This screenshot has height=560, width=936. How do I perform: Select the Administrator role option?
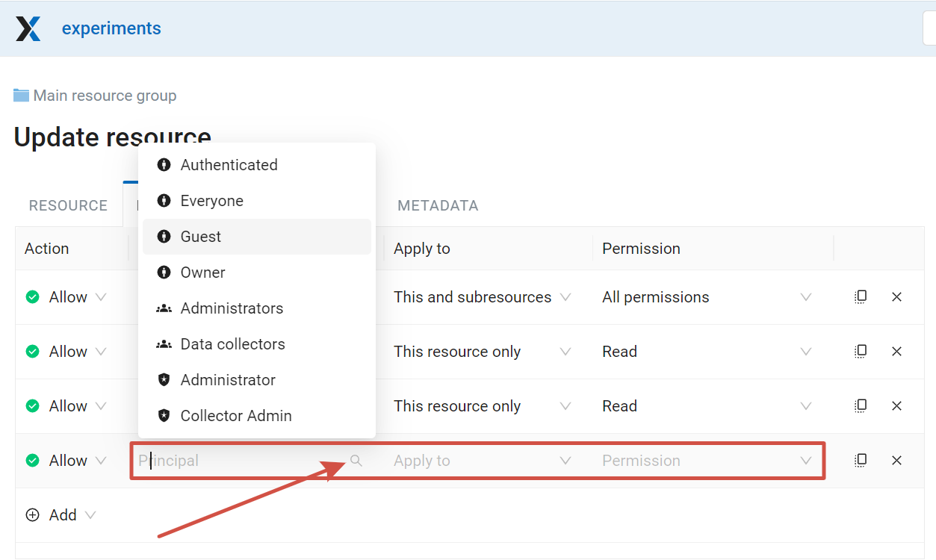click(x=257, y=380)
